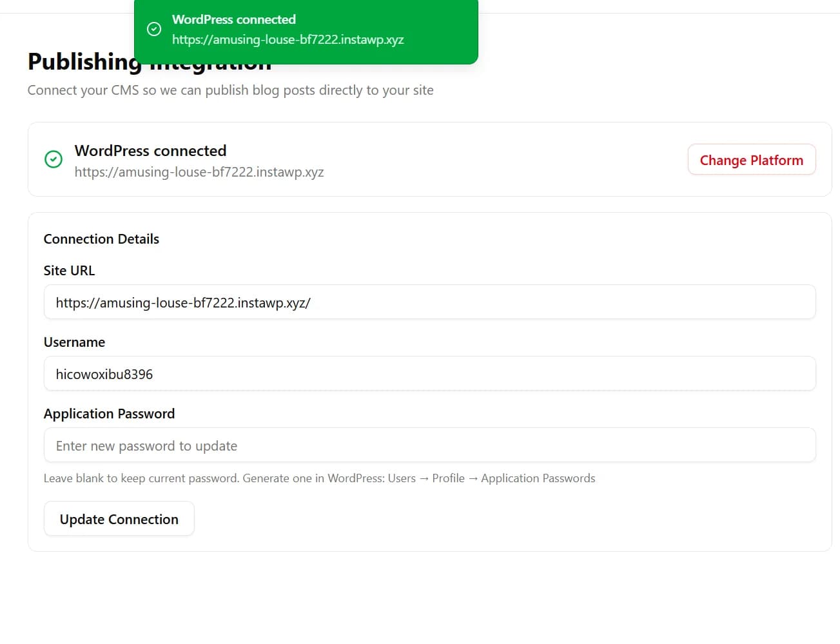This screenshot has width=840, height=644.
Task: Click the green check icon beside WordPress connected
Action: (x=54, y=159)
